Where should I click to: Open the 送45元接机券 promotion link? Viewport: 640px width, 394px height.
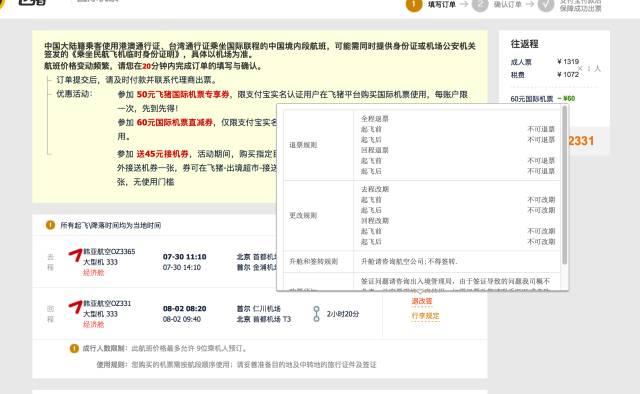click(162, 154)
